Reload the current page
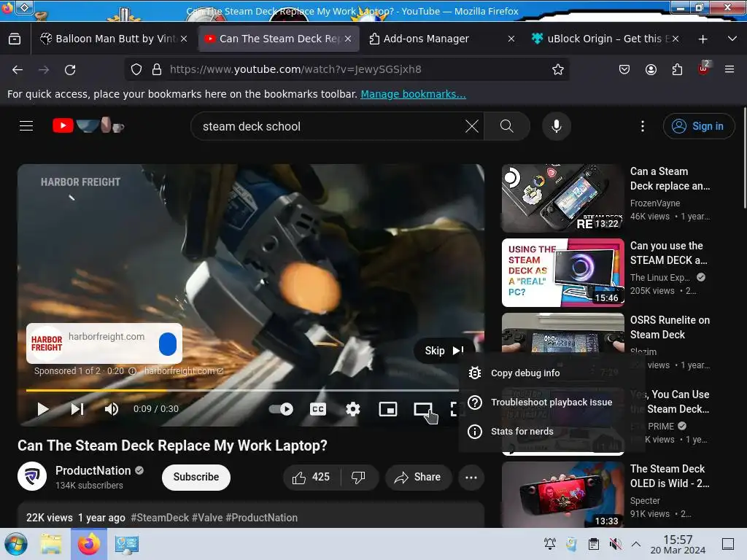This screenshot has height=560, width=747. [x=70, y=69]
